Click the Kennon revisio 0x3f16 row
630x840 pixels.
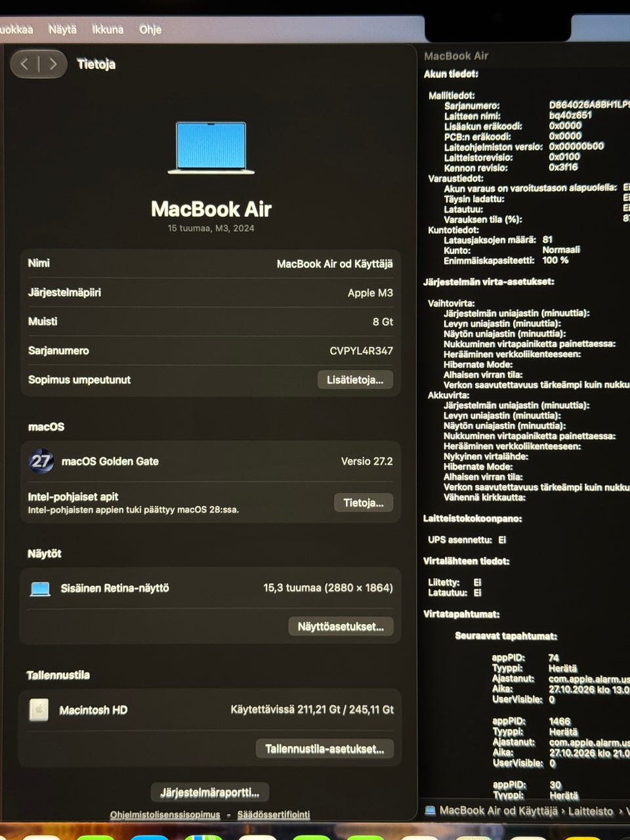tap(512, 167)
